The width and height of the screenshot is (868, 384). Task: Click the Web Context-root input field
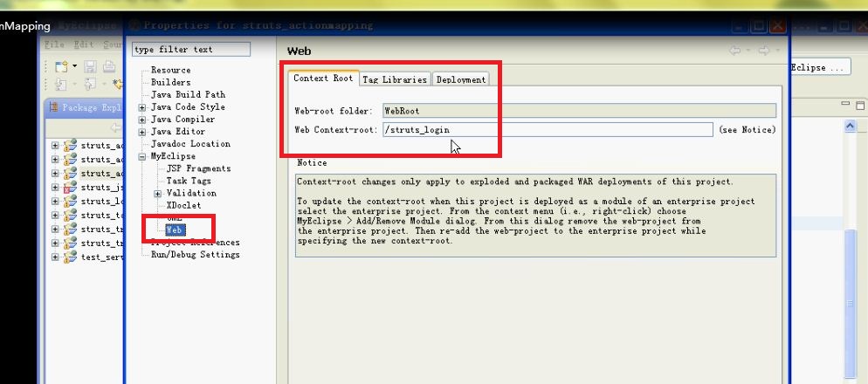click(548, 130)
